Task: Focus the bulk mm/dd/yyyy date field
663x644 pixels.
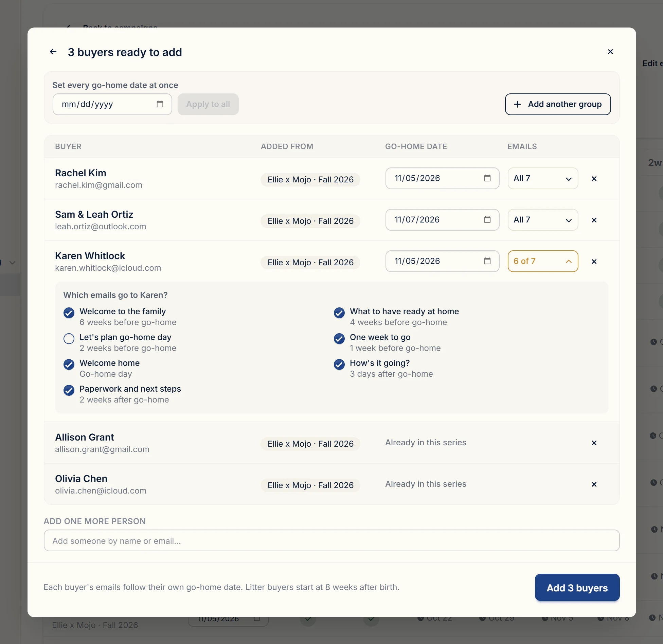Action: (112, 104)
